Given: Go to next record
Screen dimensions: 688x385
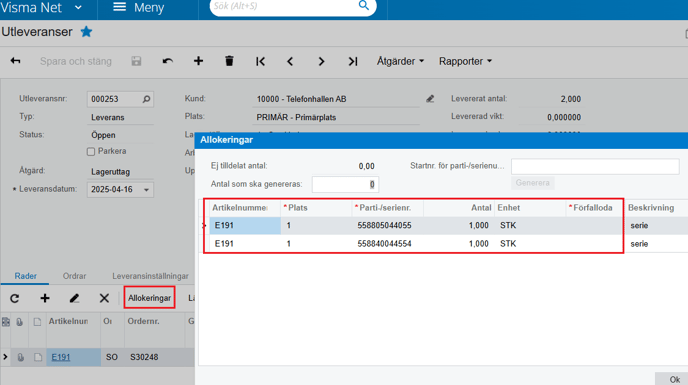Looking at the screenshot, I should tap(321, 61).
